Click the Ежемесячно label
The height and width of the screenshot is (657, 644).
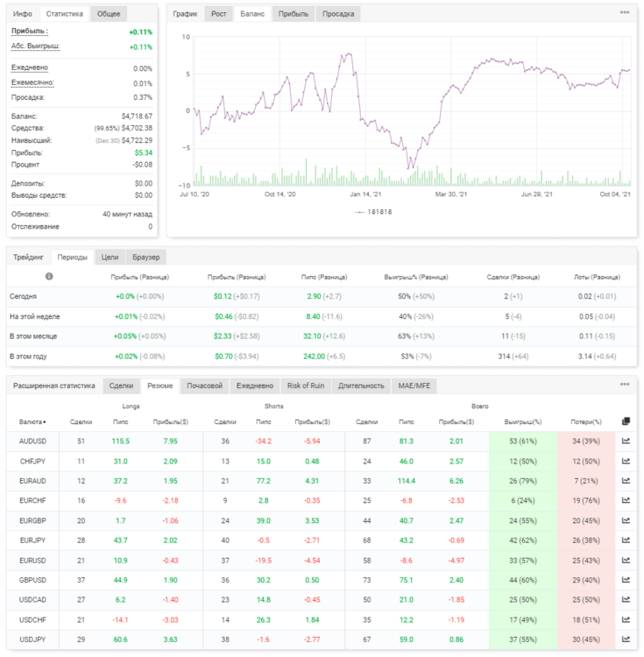click(x=32, y=82)
